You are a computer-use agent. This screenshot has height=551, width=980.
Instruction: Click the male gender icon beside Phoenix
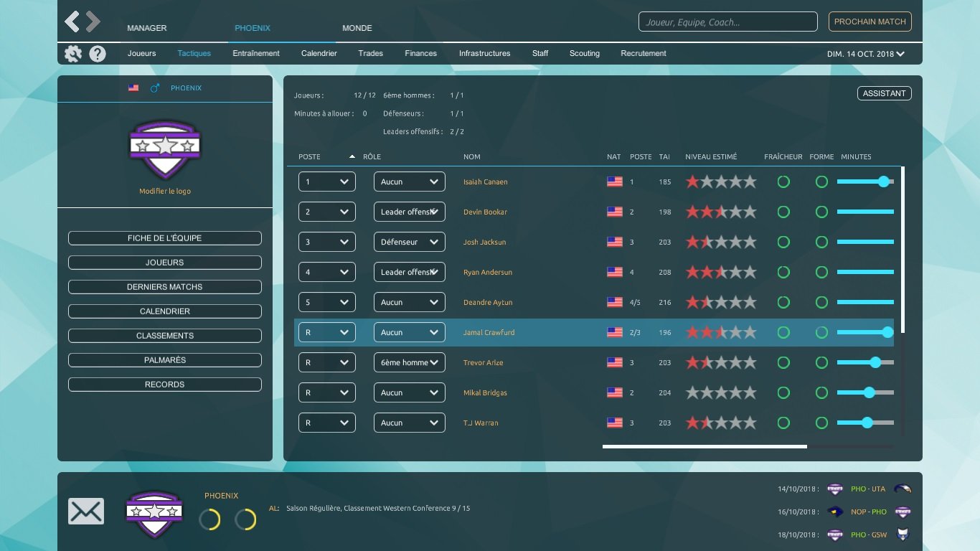tap(154, 88)
